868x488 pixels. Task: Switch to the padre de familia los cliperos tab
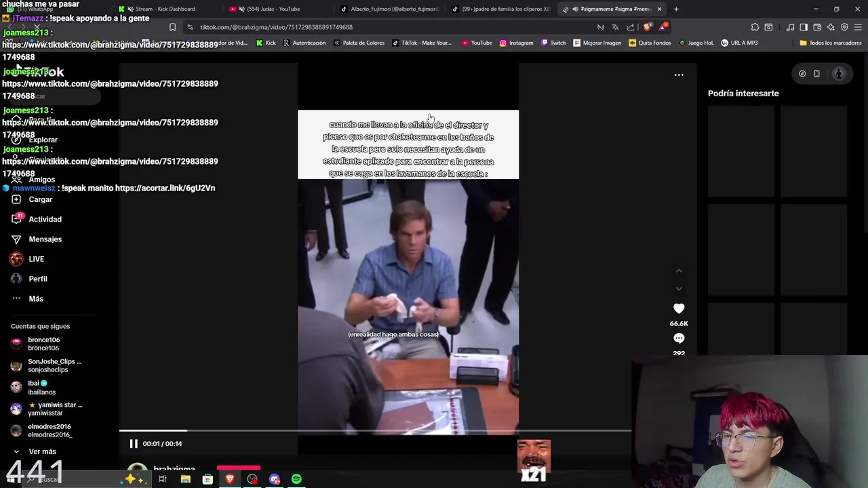click(x=502, y=9)
